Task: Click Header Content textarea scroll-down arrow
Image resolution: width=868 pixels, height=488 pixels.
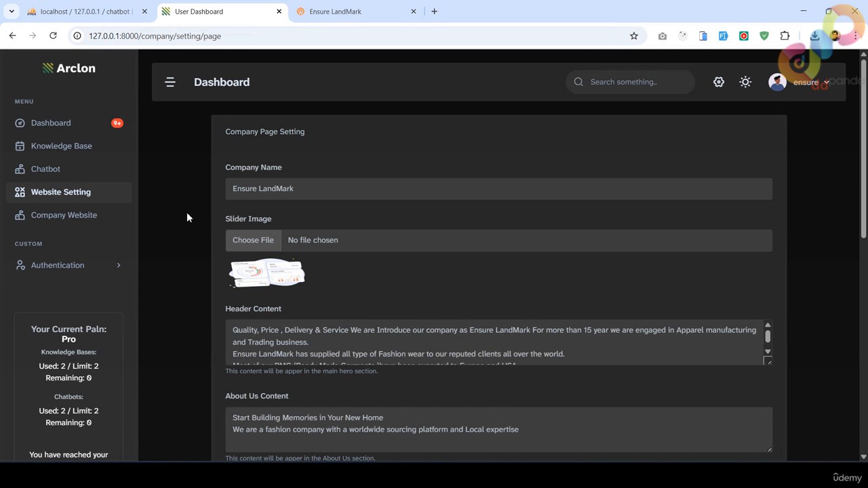Action: click(768, 351)
